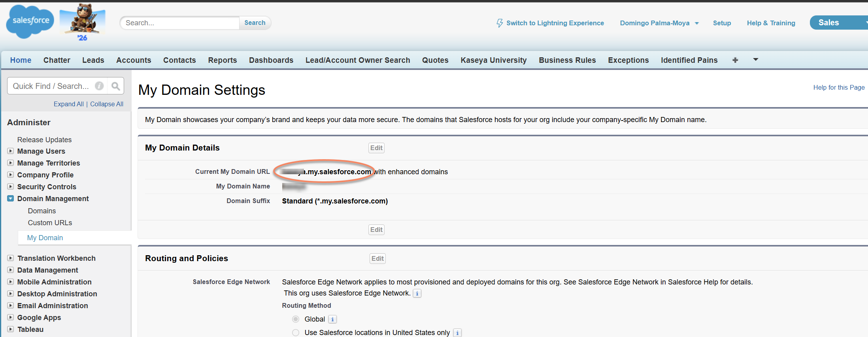This screenshot has height=337, width=868.
Task: Open the Kaseya University tab
Action: pos(494,60)
